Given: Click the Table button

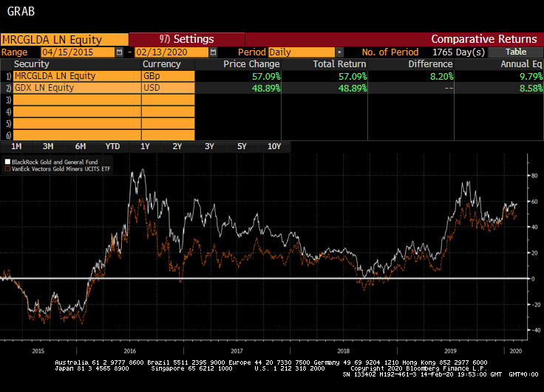Looking at the screenshot, I should point(516,52).
